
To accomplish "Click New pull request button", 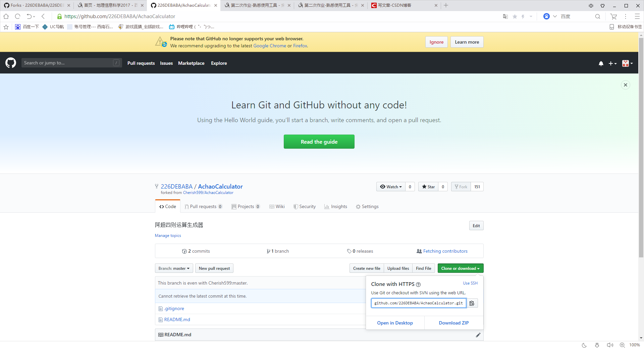I will click(x=214, y=268).
